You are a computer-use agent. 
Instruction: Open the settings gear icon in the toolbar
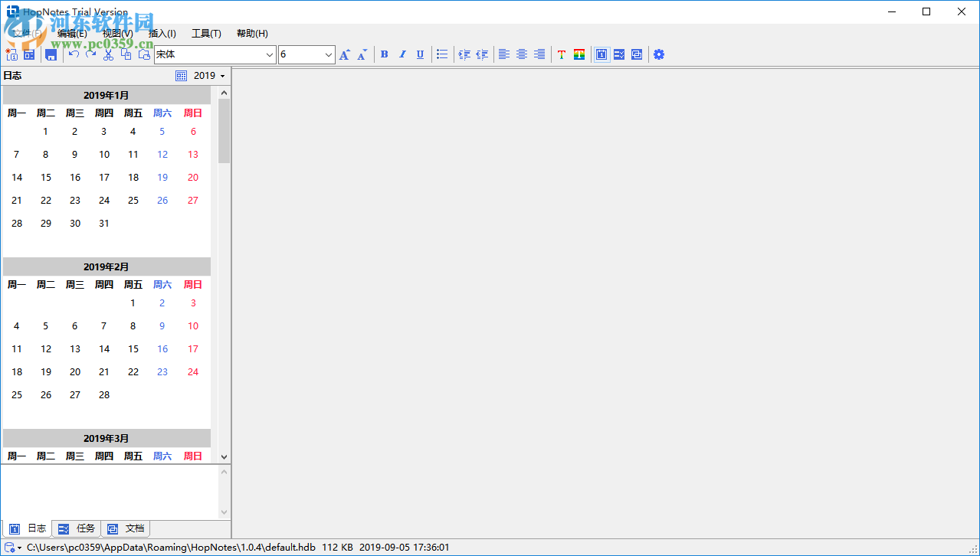coord(659,54)
